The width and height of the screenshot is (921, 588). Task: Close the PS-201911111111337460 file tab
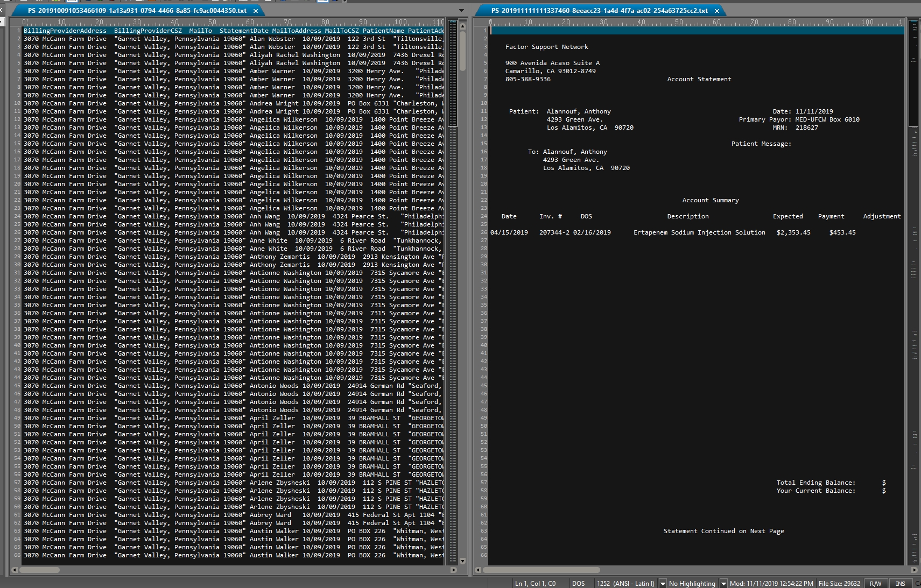click(716, 11)
